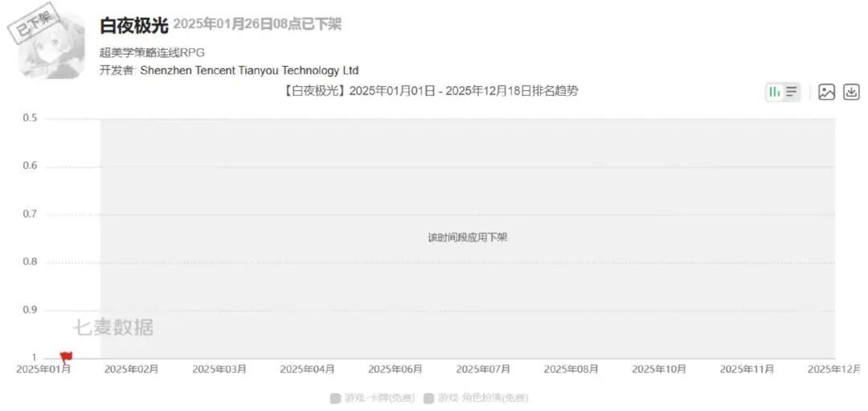
Task: Click the 2025年03月 axis label
Action: click(x=219, y=369)
